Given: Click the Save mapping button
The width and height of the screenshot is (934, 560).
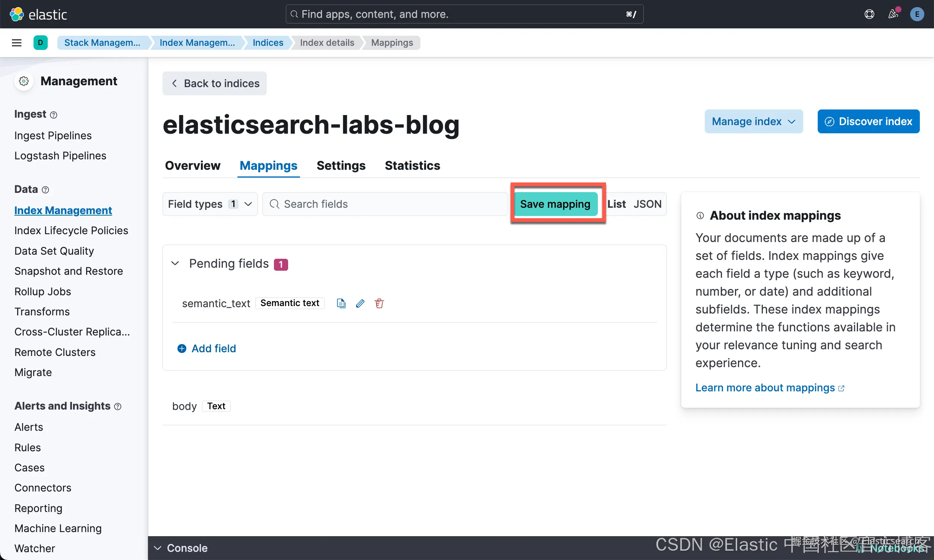Looking at the screenshot, I should 555,204.
